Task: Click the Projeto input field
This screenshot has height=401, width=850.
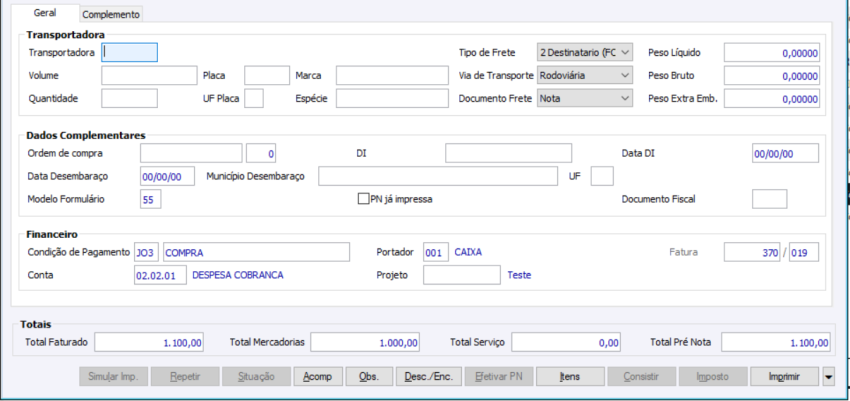Action: coord(462,274)
